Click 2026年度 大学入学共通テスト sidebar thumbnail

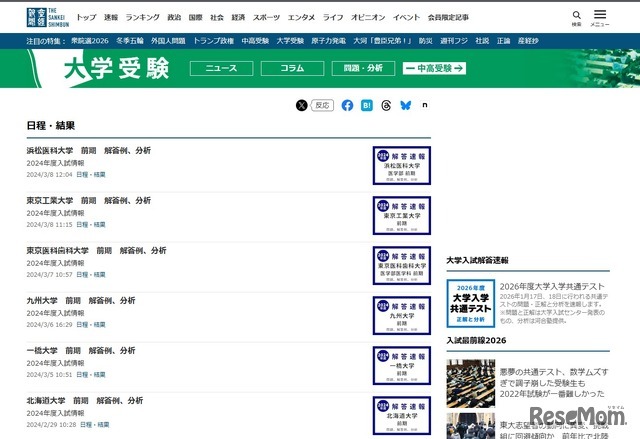(471, 303)
